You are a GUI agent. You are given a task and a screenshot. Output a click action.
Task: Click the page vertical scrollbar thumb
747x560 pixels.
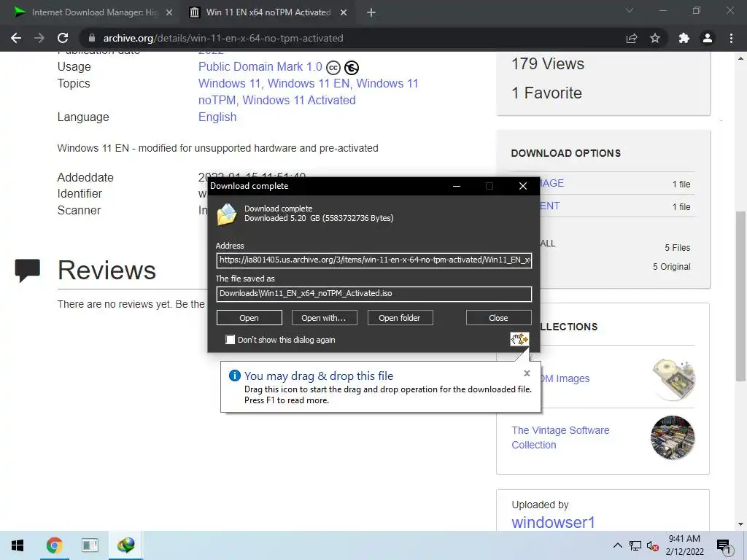coord(740,295)
